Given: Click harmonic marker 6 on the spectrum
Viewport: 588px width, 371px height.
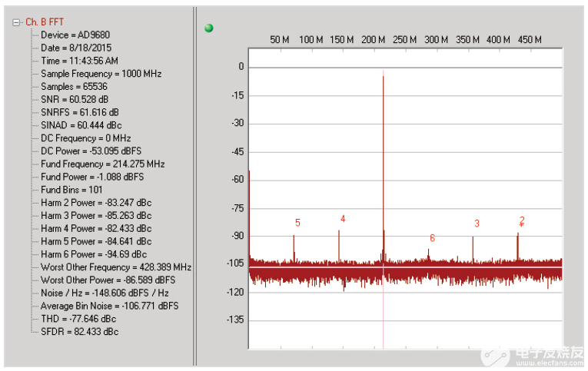Looking at the screenshot, I should click(432, 238).
